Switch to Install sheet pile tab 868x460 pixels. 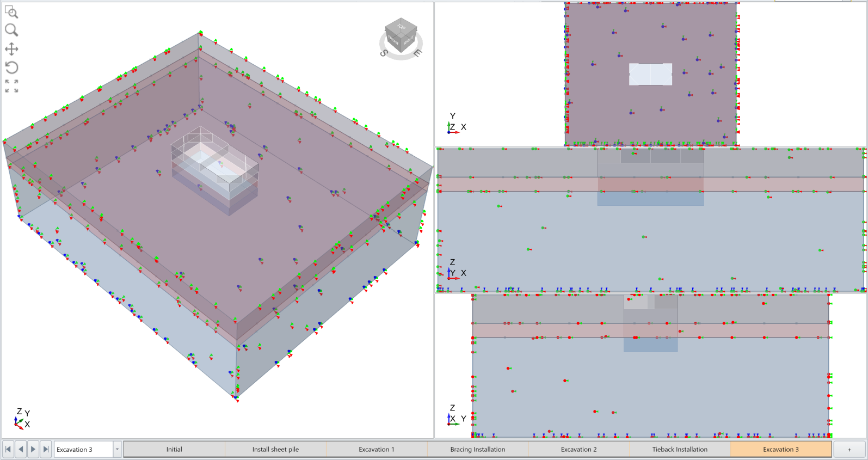275,450
